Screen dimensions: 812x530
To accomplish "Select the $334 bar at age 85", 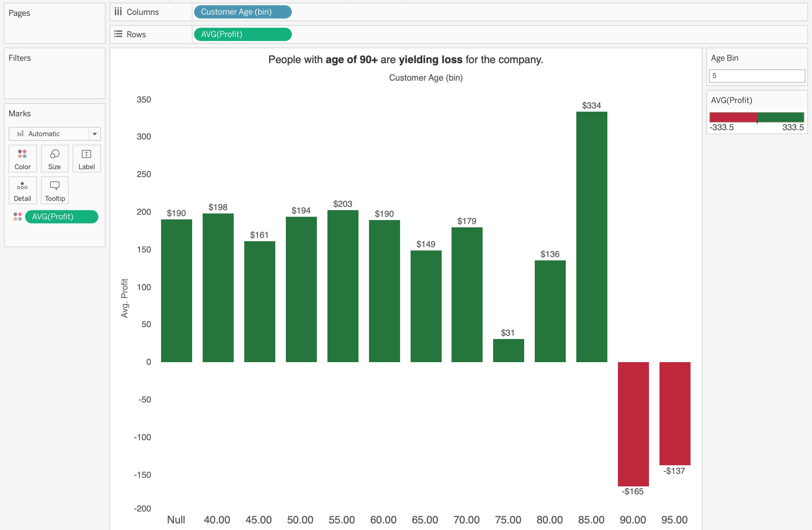I will [592, 239].
